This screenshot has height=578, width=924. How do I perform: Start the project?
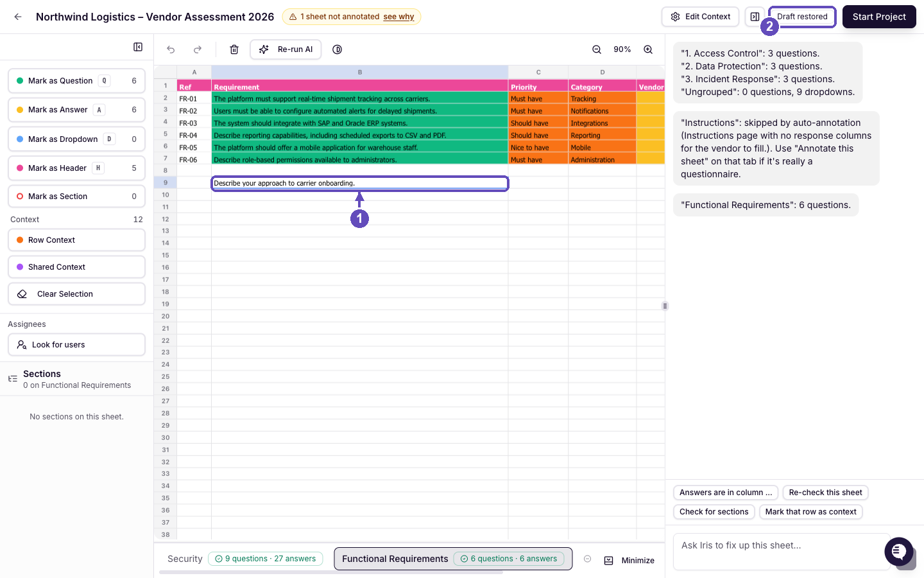(879, 17)
